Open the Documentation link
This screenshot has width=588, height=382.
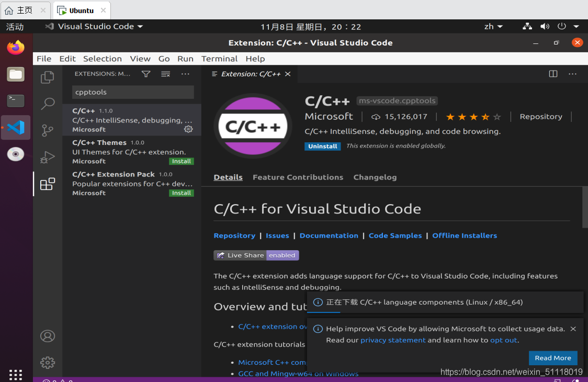pos(329,235)
